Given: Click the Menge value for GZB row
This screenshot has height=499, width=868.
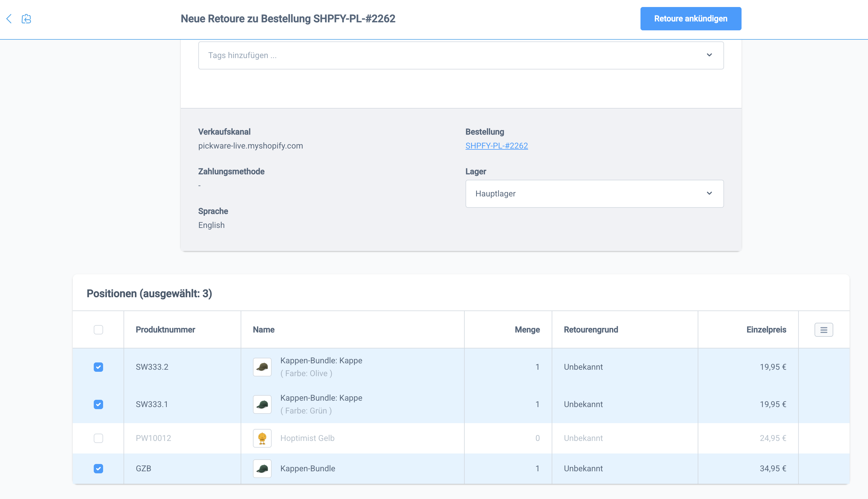Looking at the screenshot, I should [x=537, y=468].
